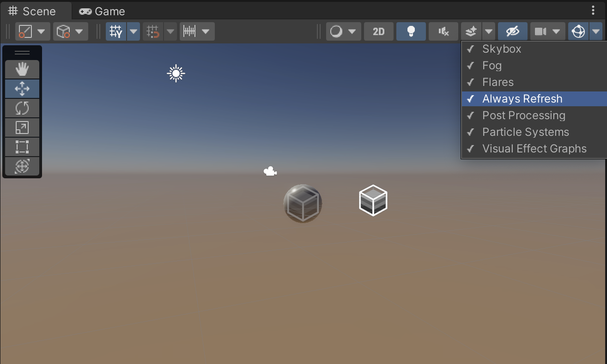Open the grid axis dropdown arrow

[134, 31]
